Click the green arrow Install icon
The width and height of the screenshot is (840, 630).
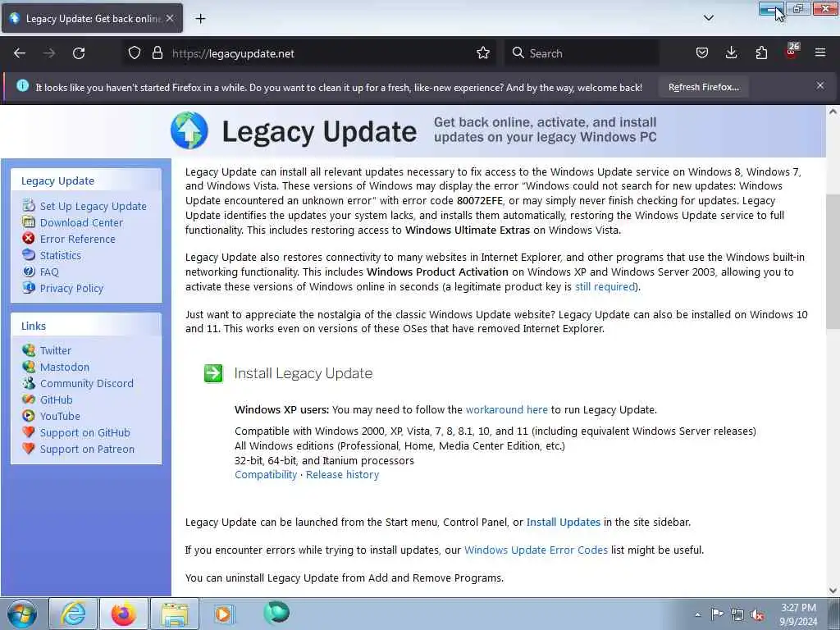(x=213, y=373)
